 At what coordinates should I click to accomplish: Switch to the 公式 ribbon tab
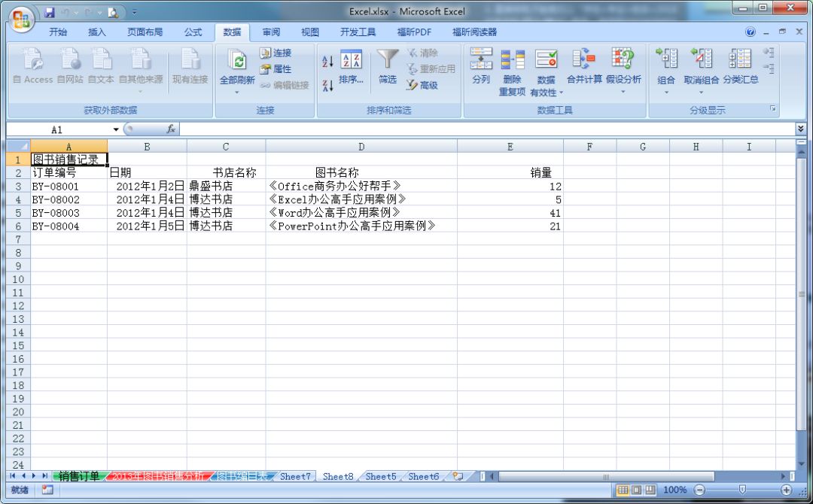[193, 32]
